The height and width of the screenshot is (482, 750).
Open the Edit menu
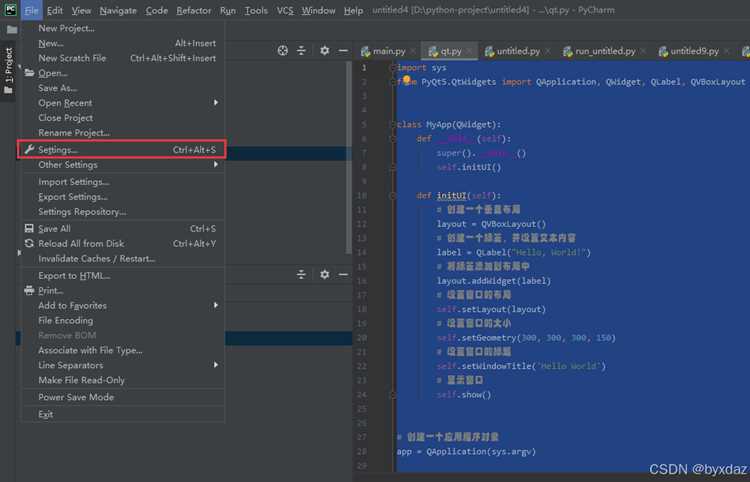55,10
